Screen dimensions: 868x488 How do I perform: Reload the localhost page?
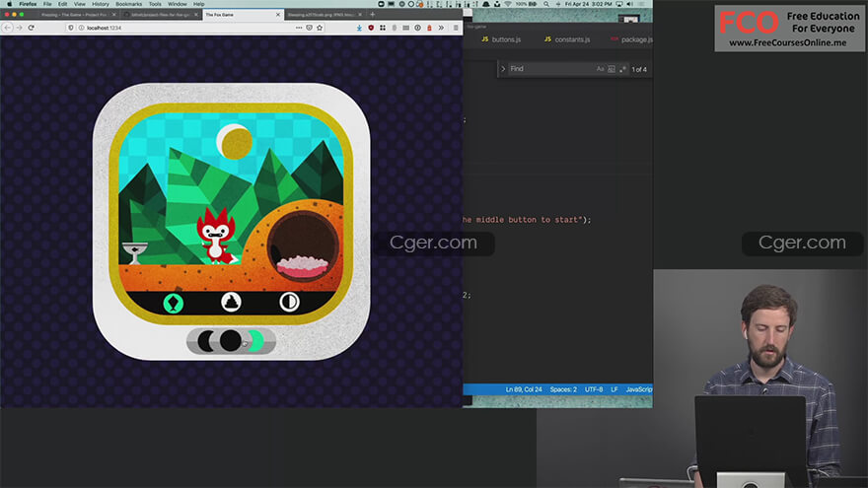pos(32,28)
